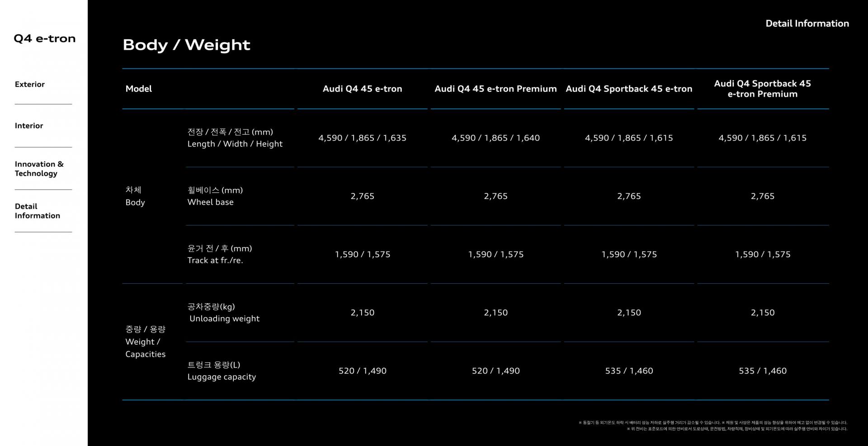This screenshot has height=446, width=868.
Task: Click the Audi Q4 Sportback 45 e-tron Premium header
Action: [762, 89]
